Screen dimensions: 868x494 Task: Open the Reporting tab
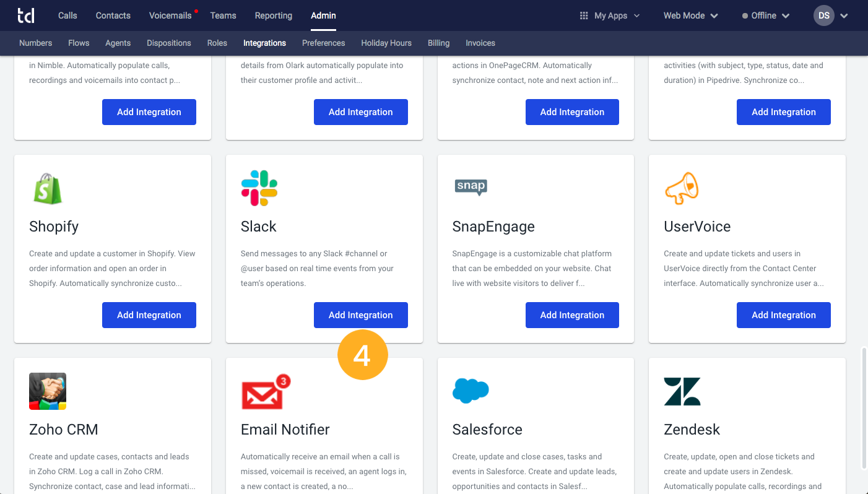(274, 15)
